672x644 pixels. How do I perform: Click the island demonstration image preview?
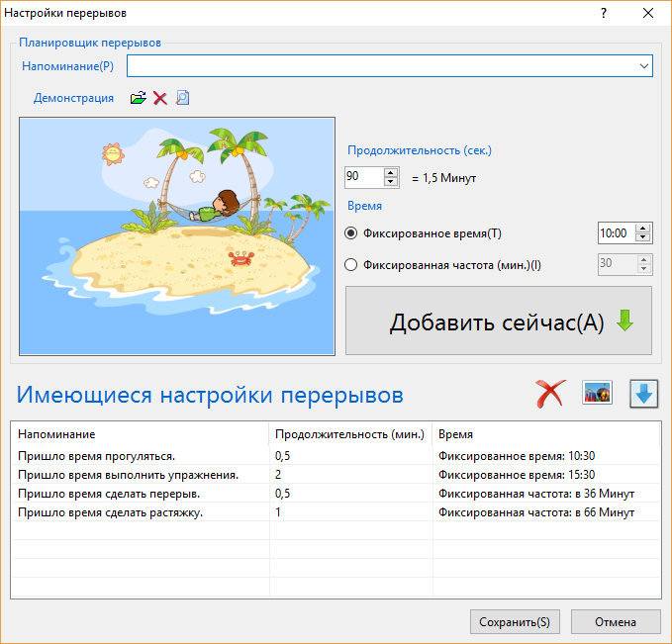tap(177, 236)
